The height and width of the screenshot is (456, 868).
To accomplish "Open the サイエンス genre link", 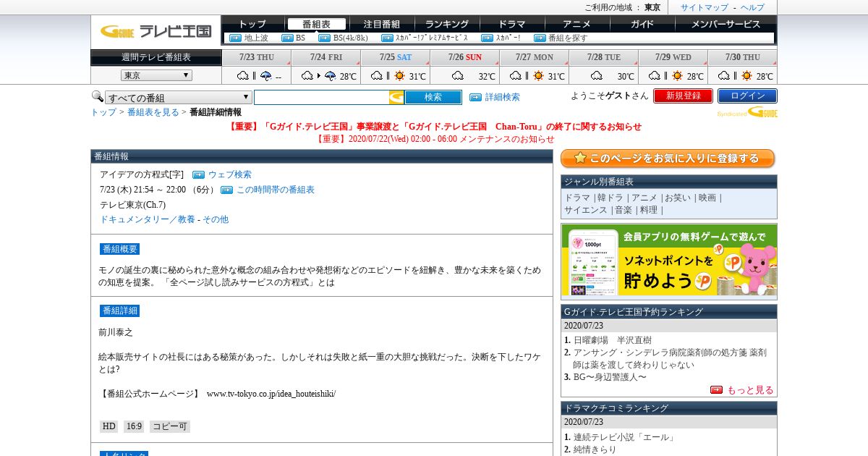I will tap(586, 210).
